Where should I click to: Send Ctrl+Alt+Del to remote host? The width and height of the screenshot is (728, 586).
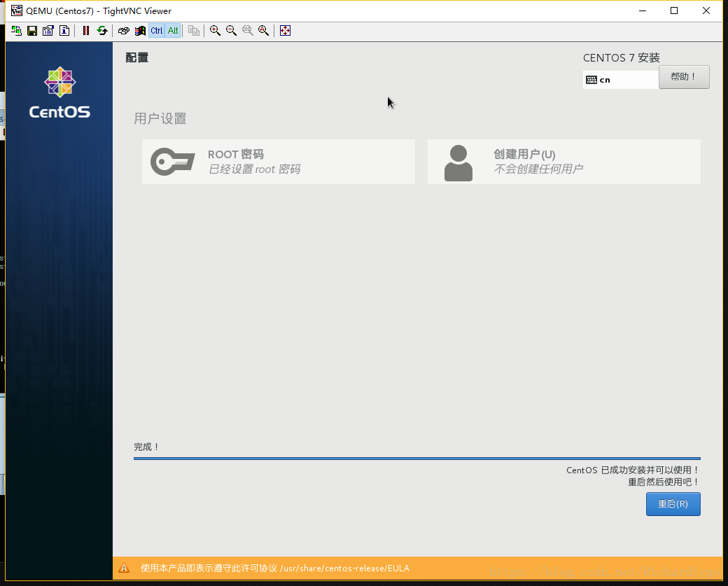click(123, 31)
